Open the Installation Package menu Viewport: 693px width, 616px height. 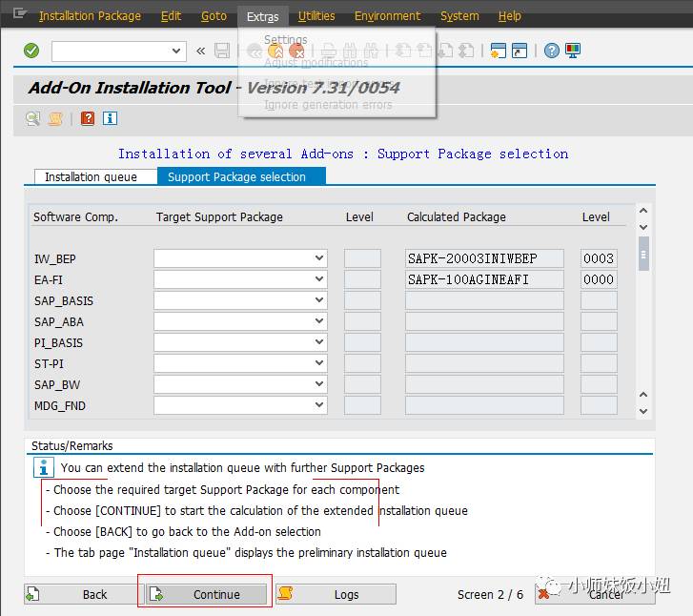point(91,16)
